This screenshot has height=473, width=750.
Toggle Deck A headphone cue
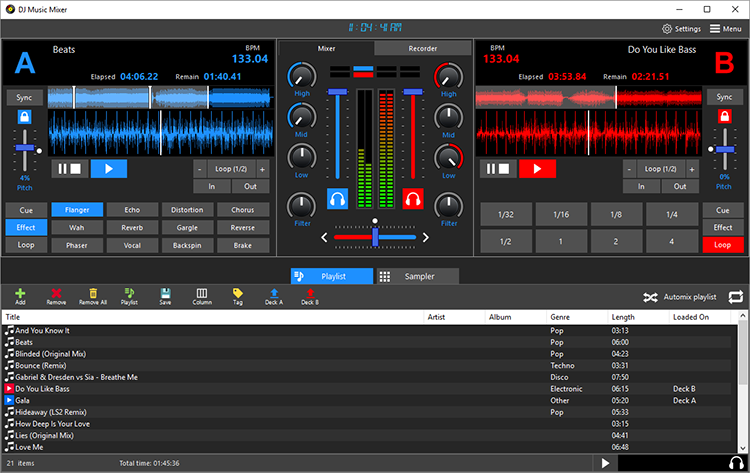click(338, 199)
